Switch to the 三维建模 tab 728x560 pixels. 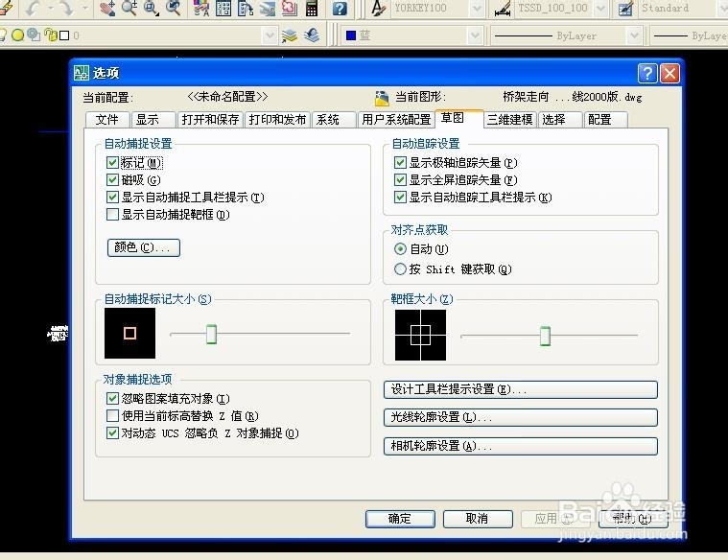point(509,120)
